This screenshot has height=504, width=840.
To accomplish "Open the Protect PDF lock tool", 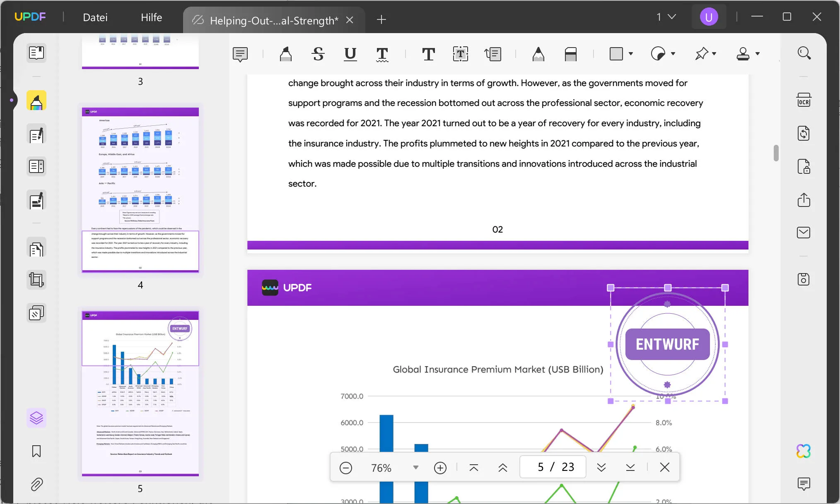I will tap(804, 166).
